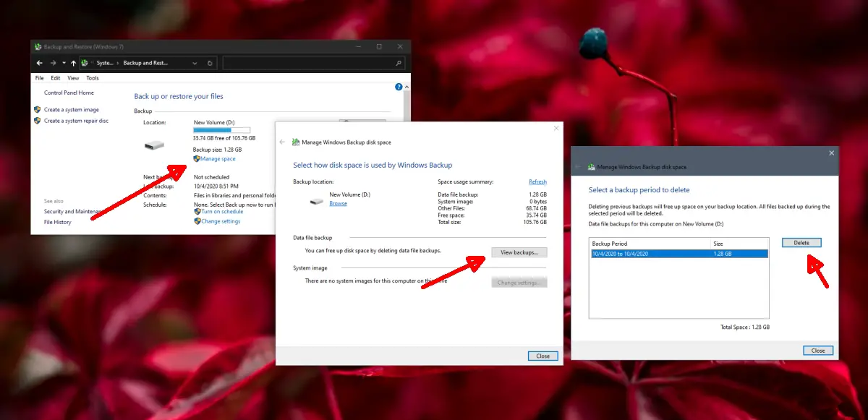Click 'Not scheduled' next backup value
Screen dimensions: 868x420
212,177
